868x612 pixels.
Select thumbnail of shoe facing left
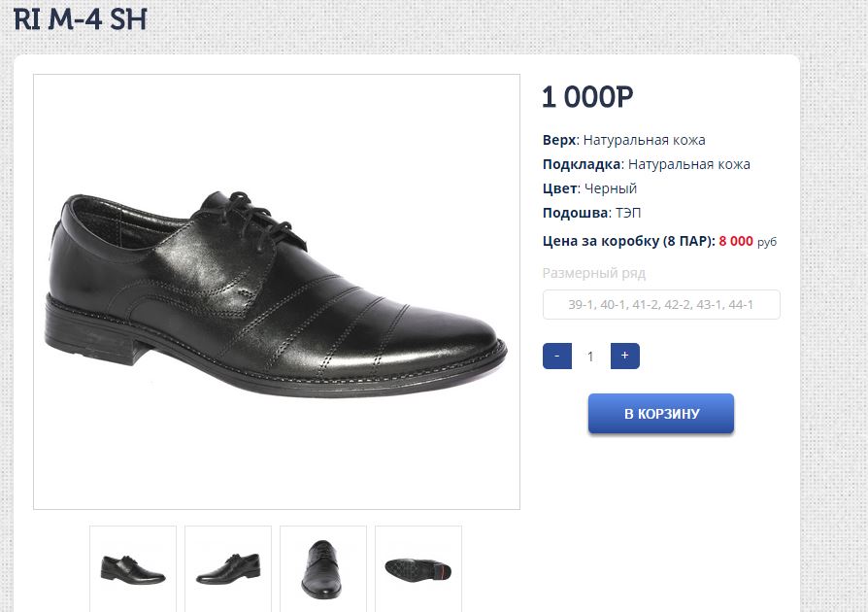[x=228, y=567]
